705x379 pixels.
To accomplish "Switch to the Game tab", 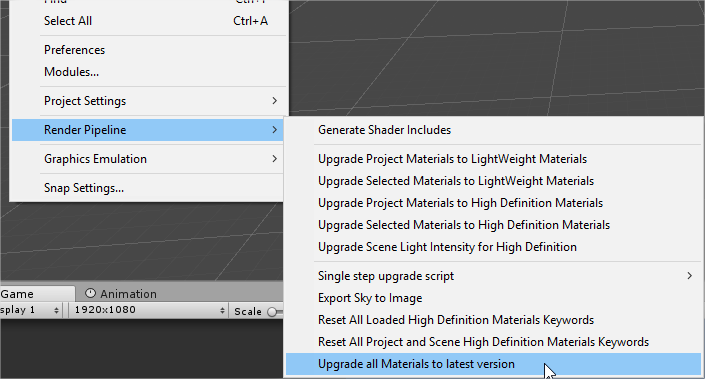I will pos(37,294).
